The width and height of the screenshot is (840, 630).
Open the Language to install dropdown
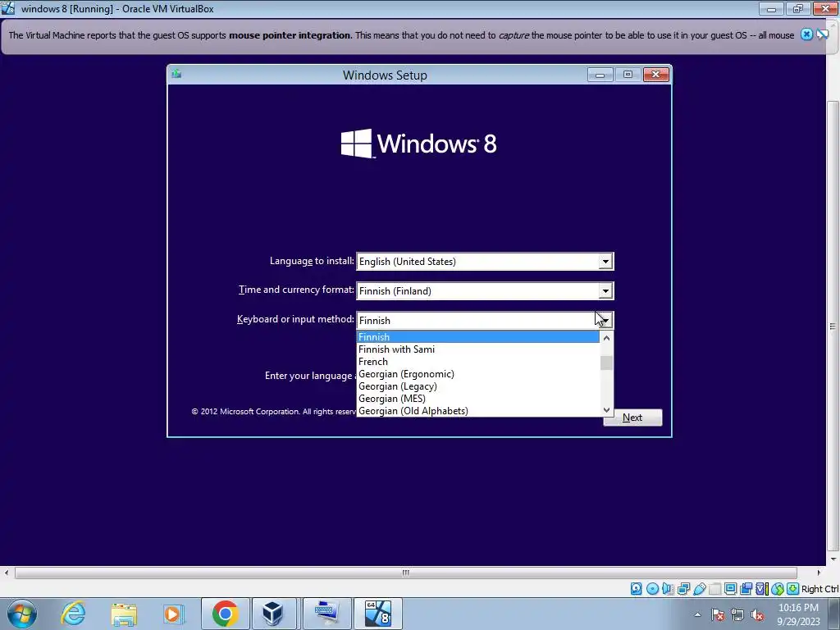pyautogui.click(x=605, y=262)
